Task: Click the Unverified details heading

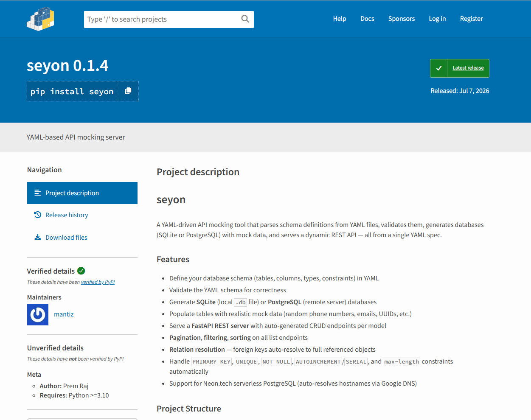Action: pos(55,348)
